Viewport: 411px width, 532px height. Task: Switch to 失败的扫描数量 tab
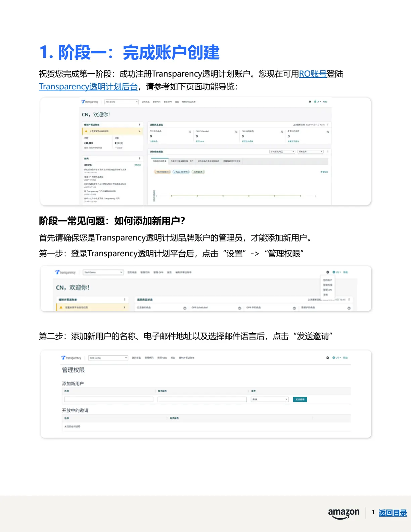(x=160, y=161)
